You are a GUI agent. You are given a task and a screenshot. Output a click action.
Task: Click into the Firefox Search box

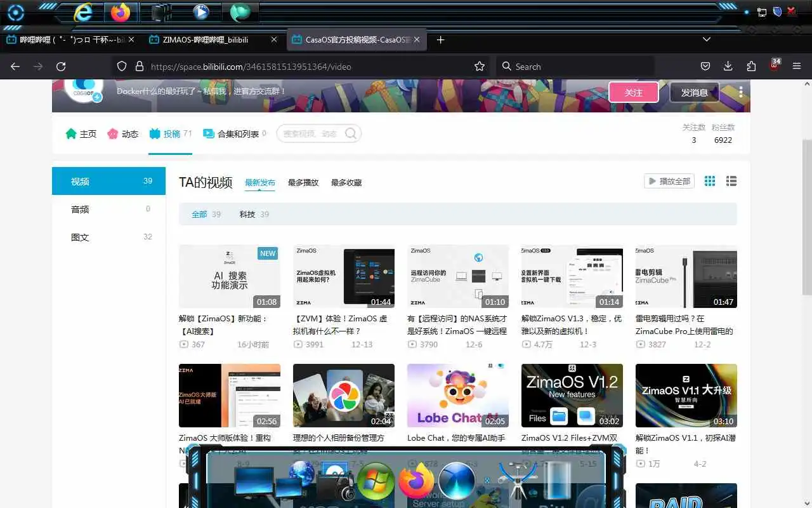574,66
